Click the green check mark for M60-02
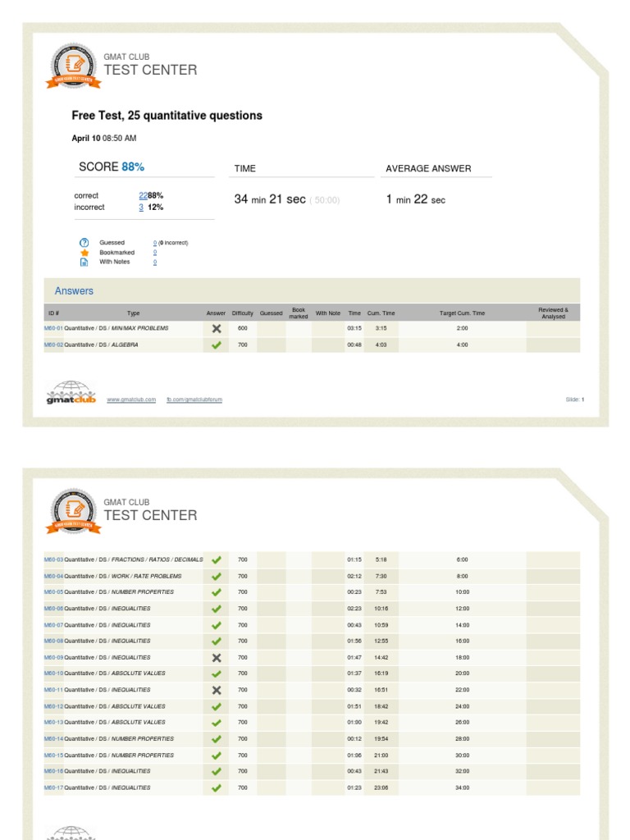The width and height of the screenshot is (630, 840). click(217, 345)
